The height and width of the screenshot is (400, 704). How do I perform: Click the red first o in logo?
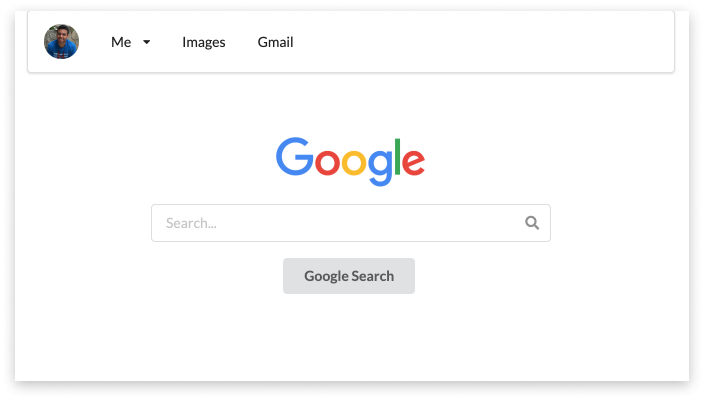point(327,162)
